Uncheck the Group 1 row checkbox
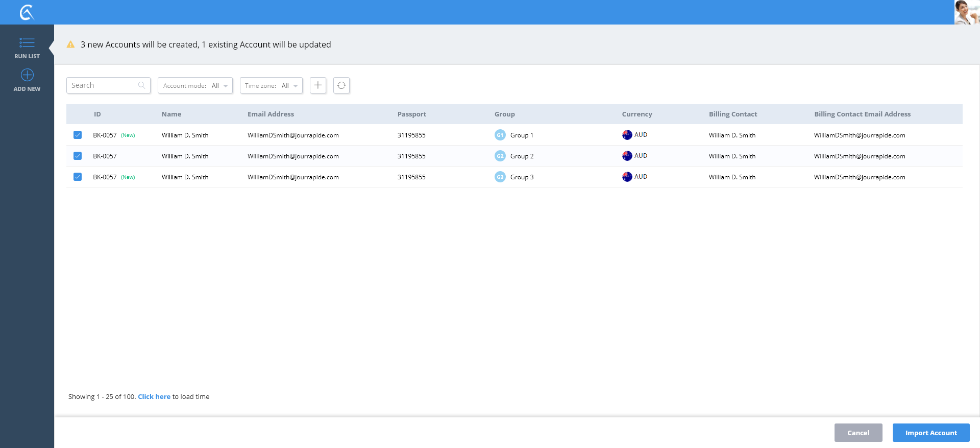This screenshot has height=448, width=980. 78,135
